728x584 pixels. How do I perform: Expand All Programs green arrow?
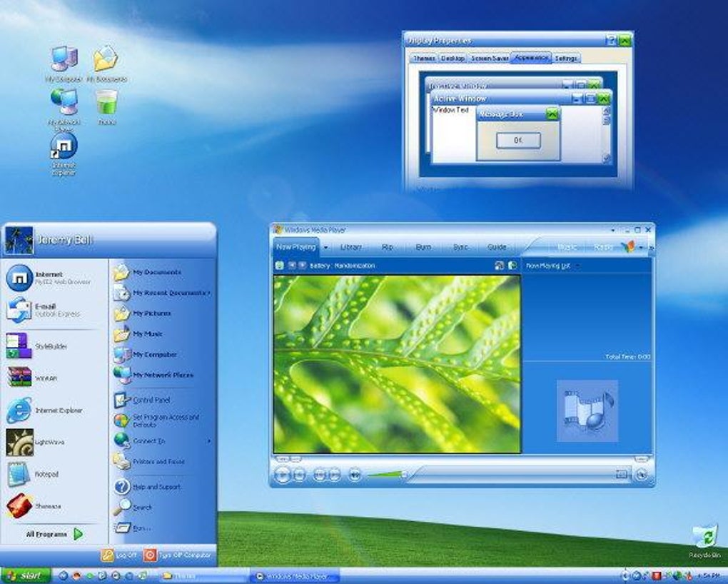pyautogui.click(x=79, y=534)
